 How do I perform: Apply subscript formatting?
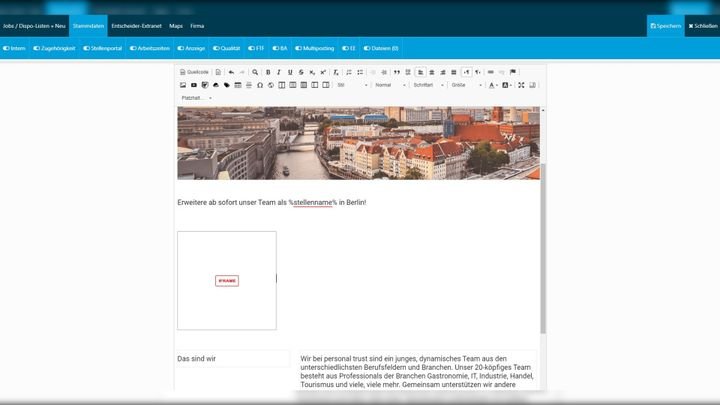click(x=312, y=72)
